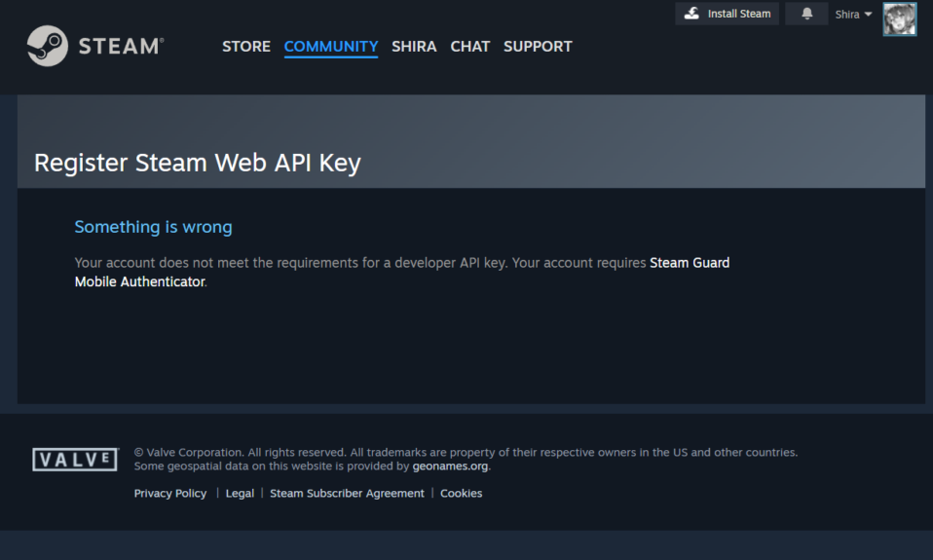Open the Cookies footer link

click(462, 494)
